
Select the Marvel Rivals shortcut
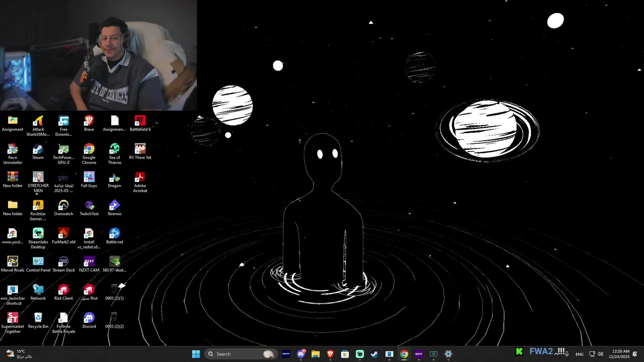coord(13,264)
